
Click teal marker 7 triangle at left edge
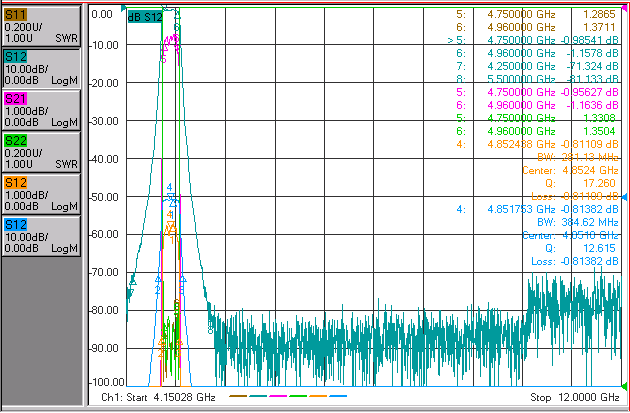coord(133,282)
